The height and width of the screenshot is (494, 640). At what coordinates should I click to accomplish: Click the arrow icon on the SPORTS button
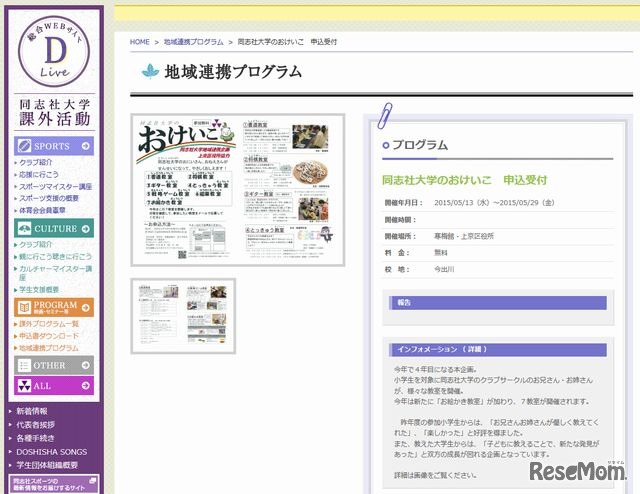tap(85, 146)
